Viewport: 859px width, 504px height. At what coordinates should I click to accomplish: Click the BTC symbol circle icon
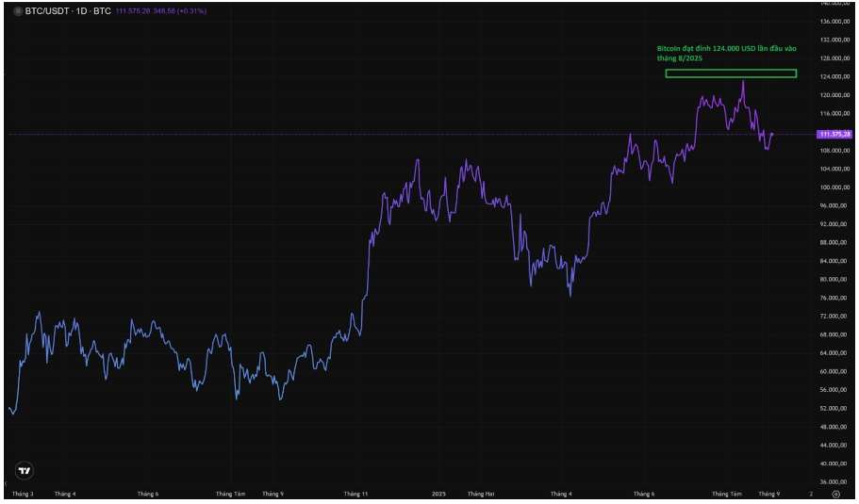(16, 10)
